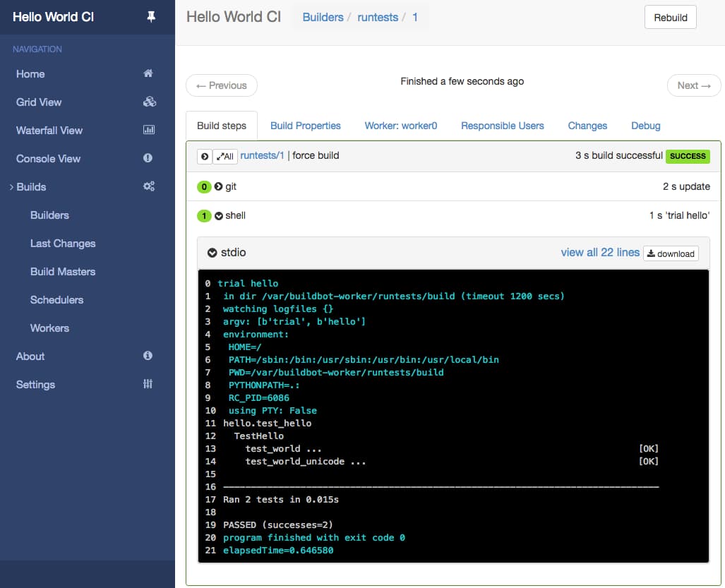Expand the git step chevron
725x588 pixels.
(x=218, y=187)
